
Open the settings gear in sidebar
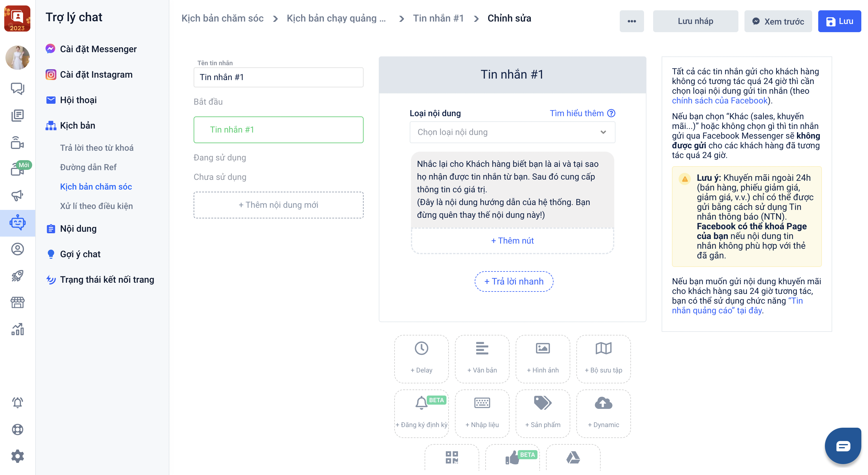[x=18, y=456]
